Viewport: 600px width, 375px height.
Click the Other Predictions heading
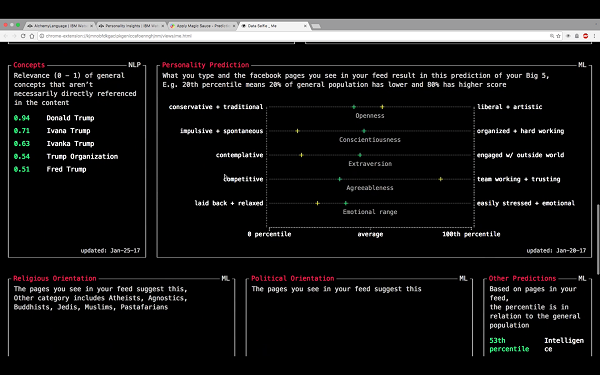tap(522, 278)
